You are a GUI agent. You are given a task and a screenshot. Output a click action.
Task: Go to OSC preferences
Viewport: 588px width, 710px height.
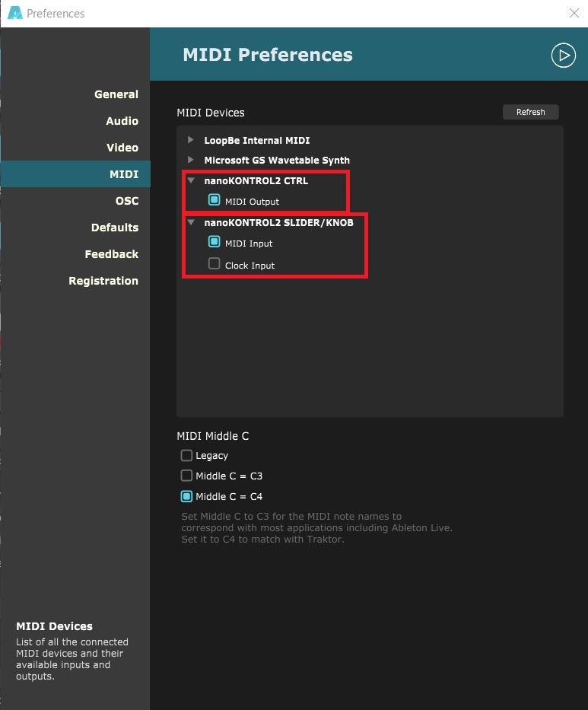(x=127, y=201)
